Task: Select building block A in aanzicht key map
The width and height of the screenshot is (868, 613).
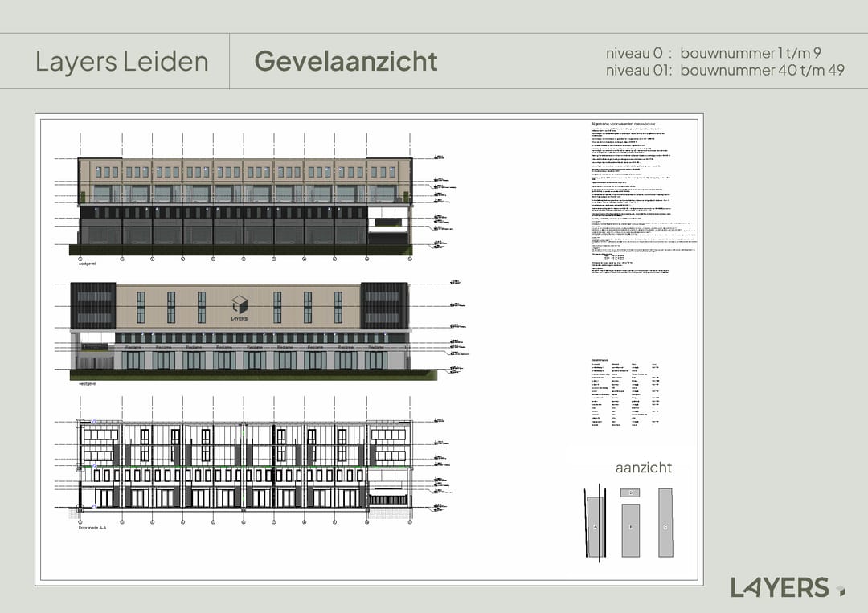Action: click(595, 526)
